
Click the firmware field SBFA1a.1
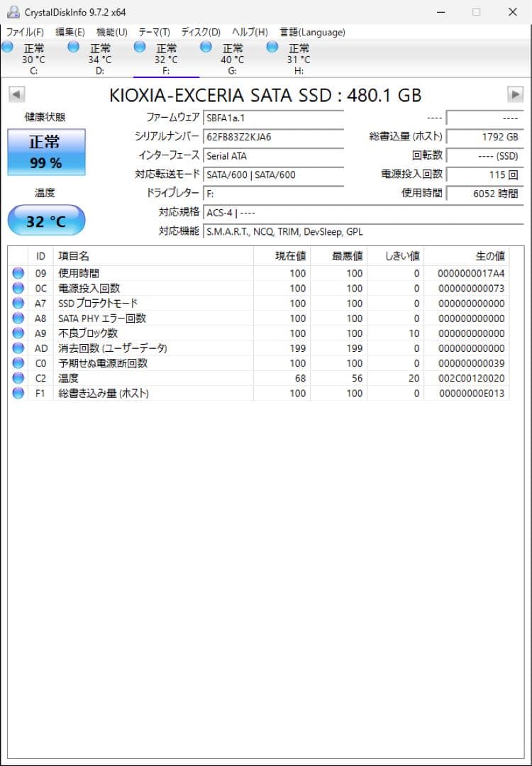(273, 118)
